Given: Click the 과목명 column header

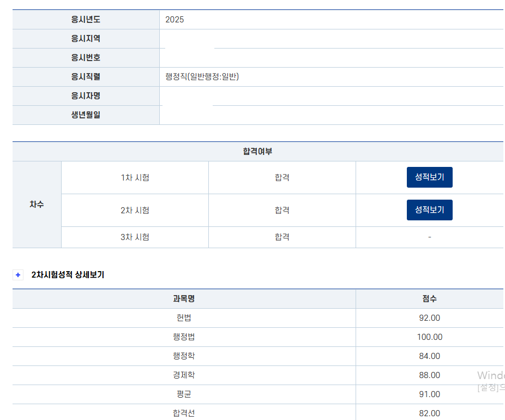Looking at the screenshot, I should pos(184,298).
